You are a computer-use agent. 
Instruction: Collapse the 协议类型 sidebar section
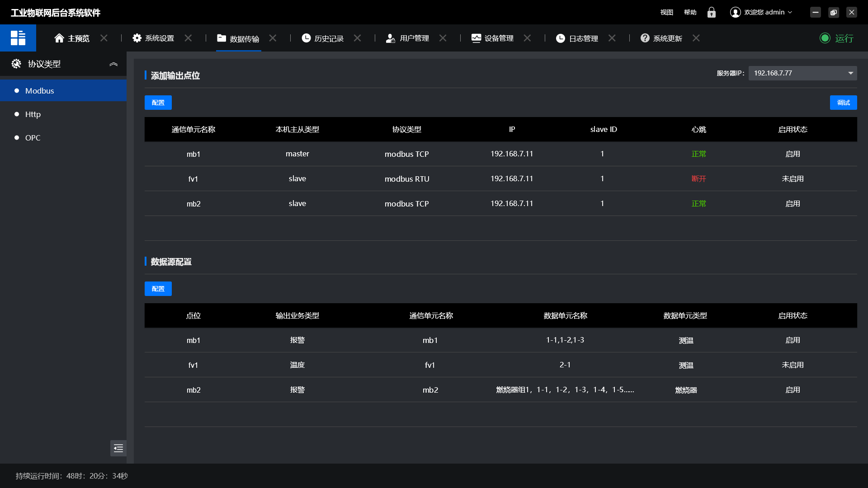113,64
